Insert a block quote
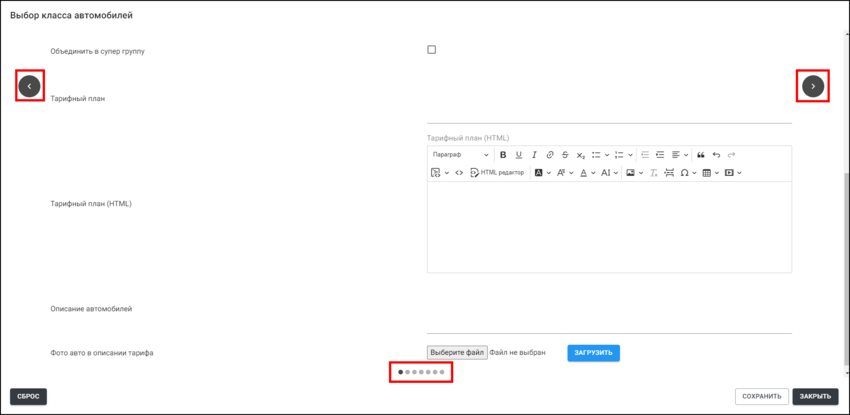 pyautogui.click(x=700, y=155)
